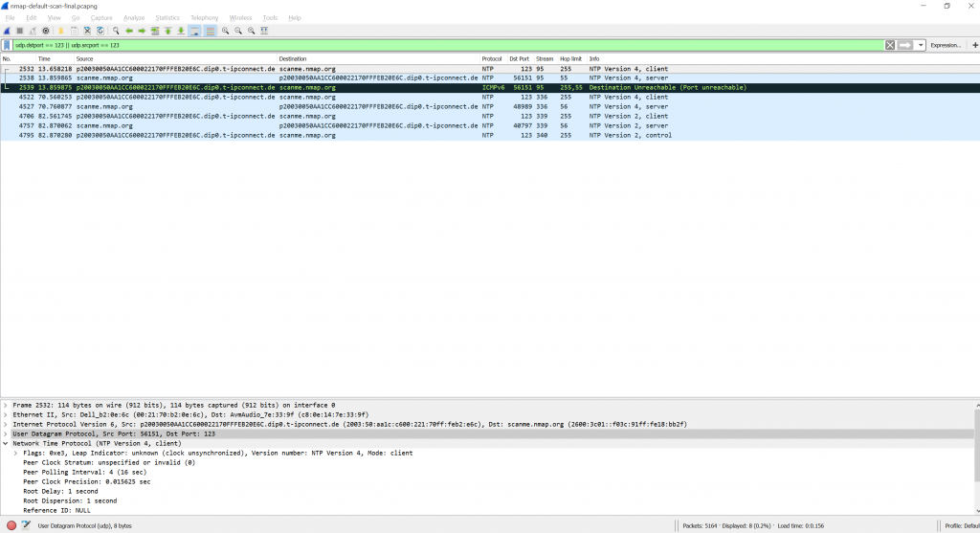The image size is (980, 533).
Task: Add a filter button with plus icon
Action: pos(974,45)
